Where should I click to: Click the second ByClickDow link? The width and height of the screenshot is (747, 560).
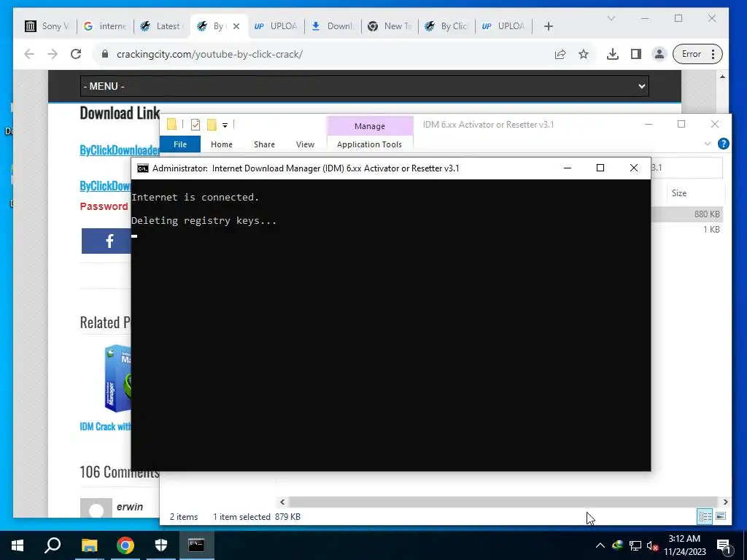click(105, 186)
